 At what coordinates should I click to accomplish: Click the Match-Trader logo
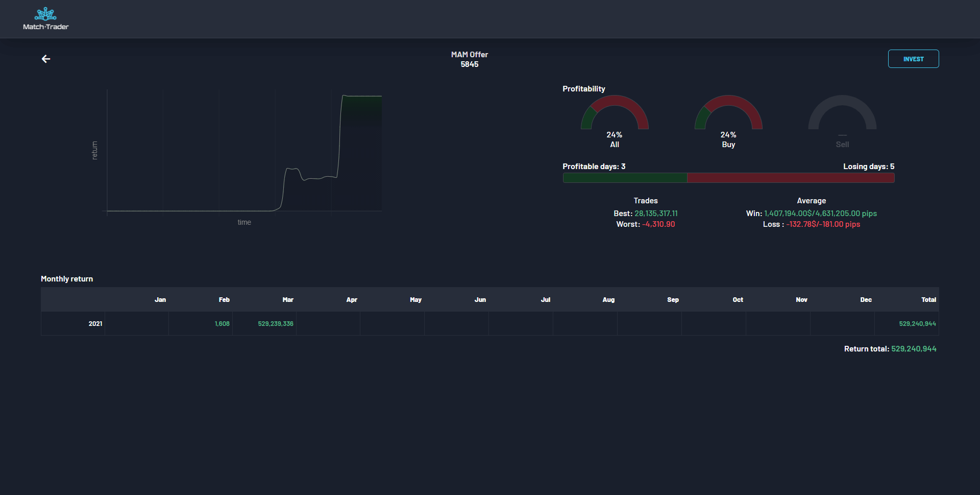coord(45,19)
